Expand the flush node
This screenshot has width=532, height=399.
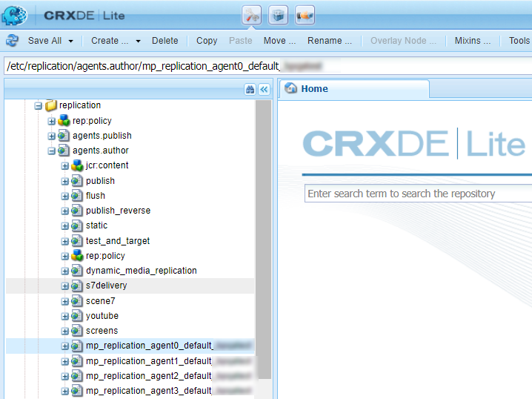pos(64,197)
